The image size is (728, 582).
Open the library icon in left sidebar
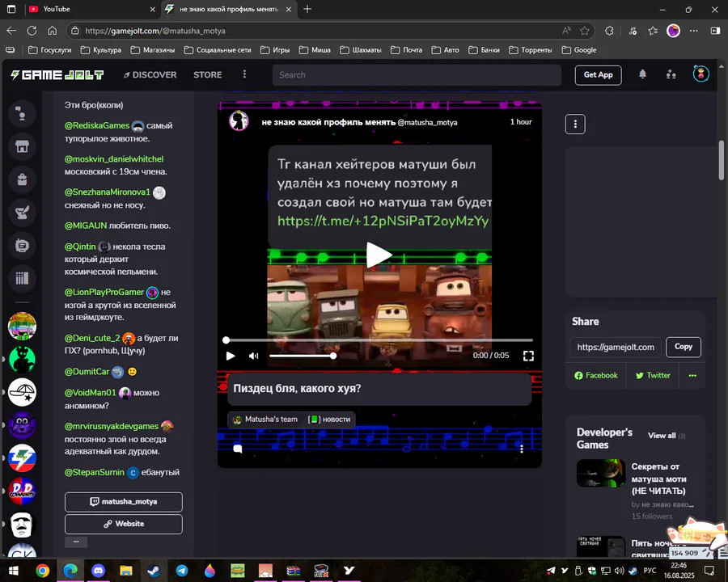22,278
